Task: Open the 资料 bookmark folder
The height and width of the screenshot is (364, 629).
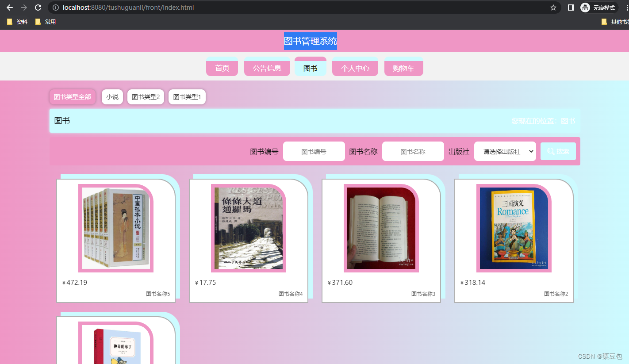Action: 17,22
